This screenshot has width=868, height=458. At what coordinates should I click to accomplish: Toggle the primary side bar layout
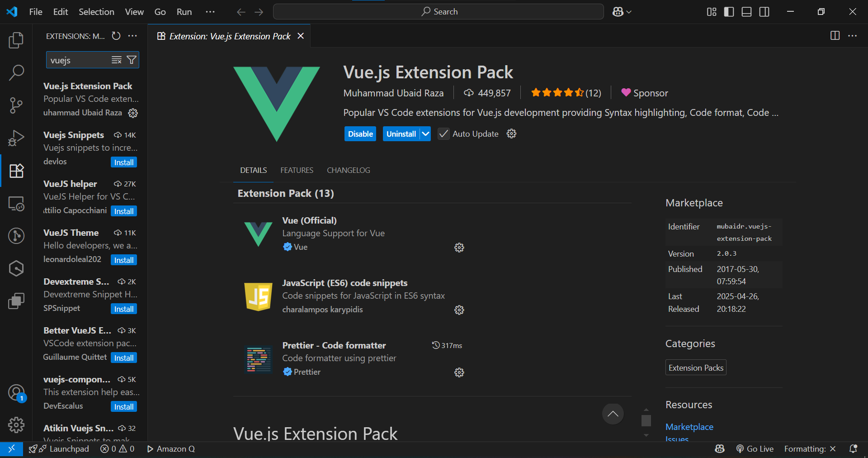click(x=729, y=12)
